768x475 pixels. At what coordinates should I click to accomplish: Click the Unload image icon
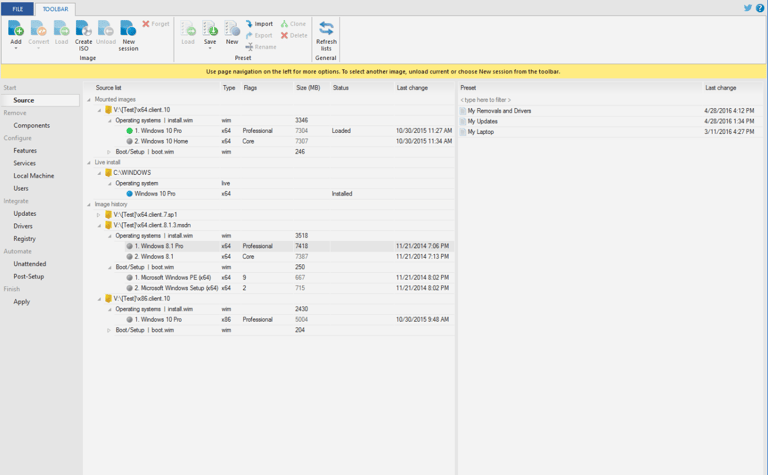(106, 28)
